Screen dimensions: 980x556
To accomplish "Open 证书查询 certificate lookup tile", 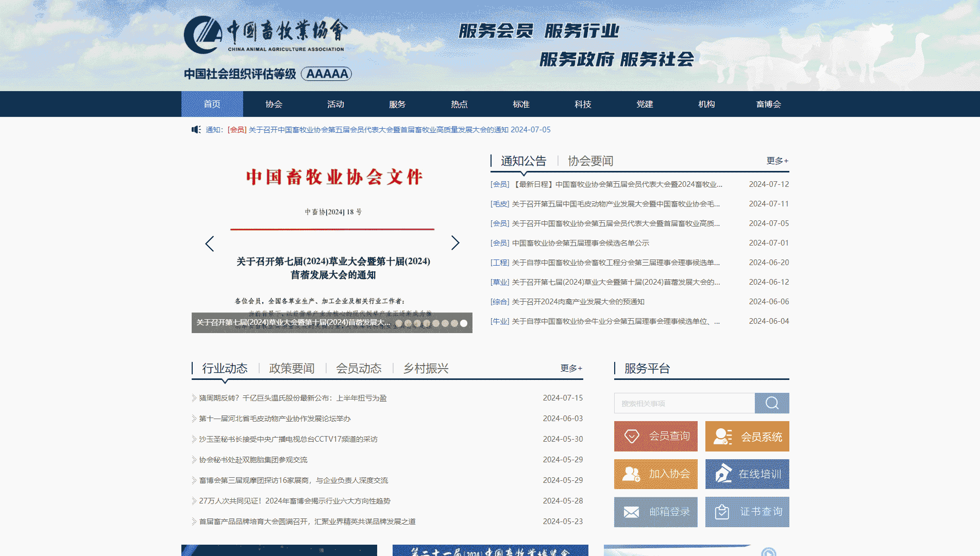I will click(x=747, y=512).
